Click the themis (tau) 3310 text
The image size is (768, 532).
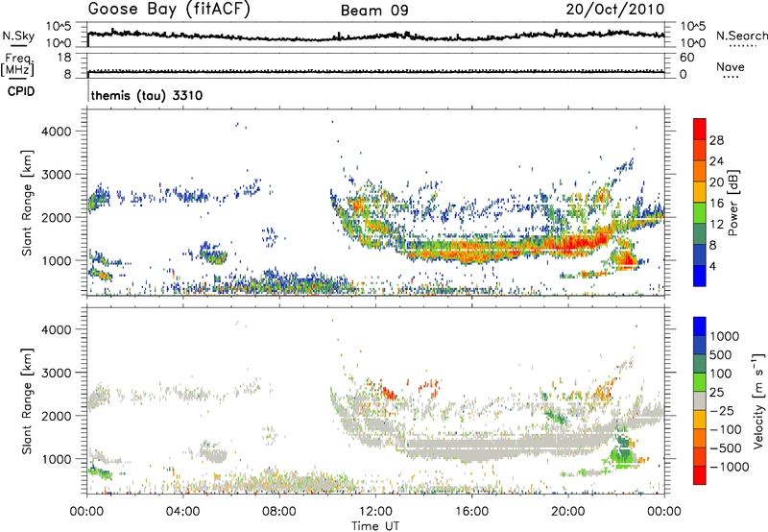tap(147, 95)
